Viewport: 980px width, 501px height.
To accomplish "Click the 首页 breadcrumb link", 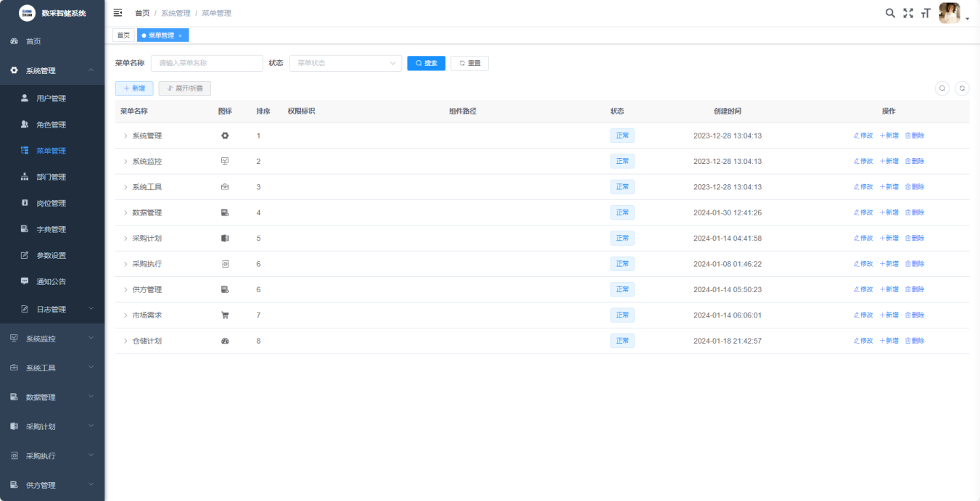I will [x=142, y=13].
